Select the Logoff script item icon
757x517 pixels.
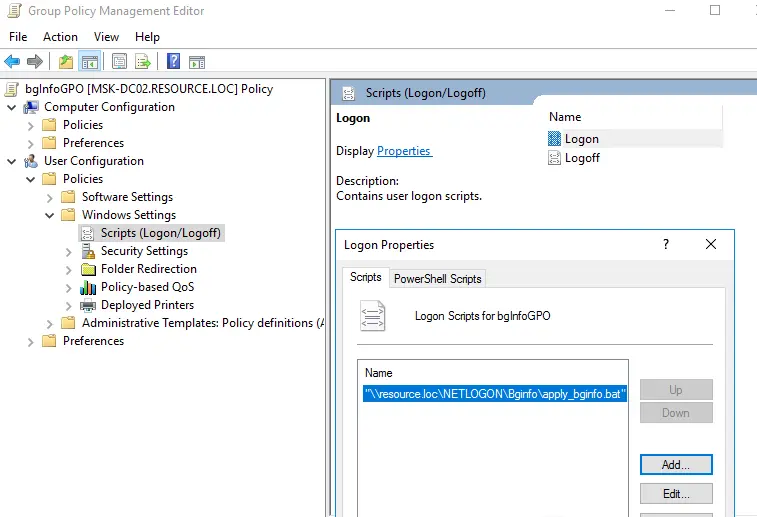coord(554,158)
